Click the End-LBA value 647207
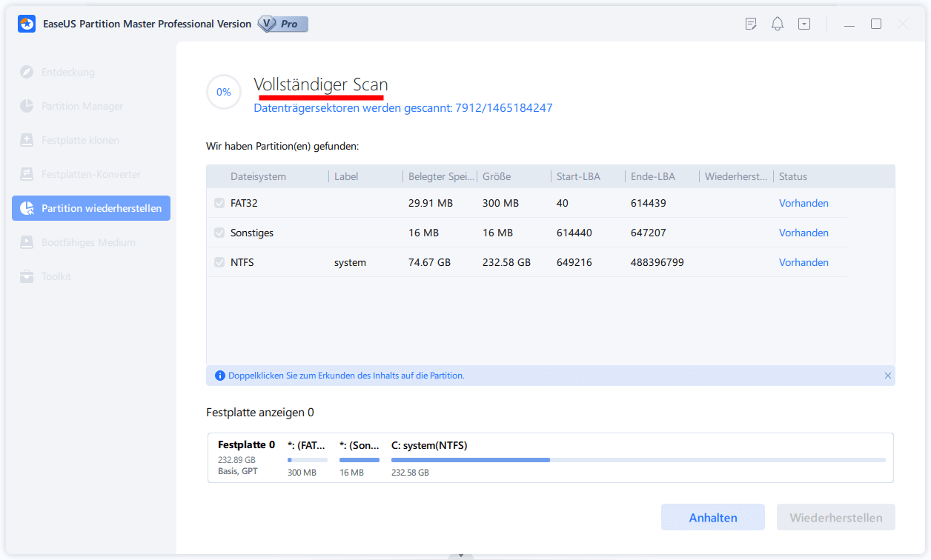 [649, 233]
